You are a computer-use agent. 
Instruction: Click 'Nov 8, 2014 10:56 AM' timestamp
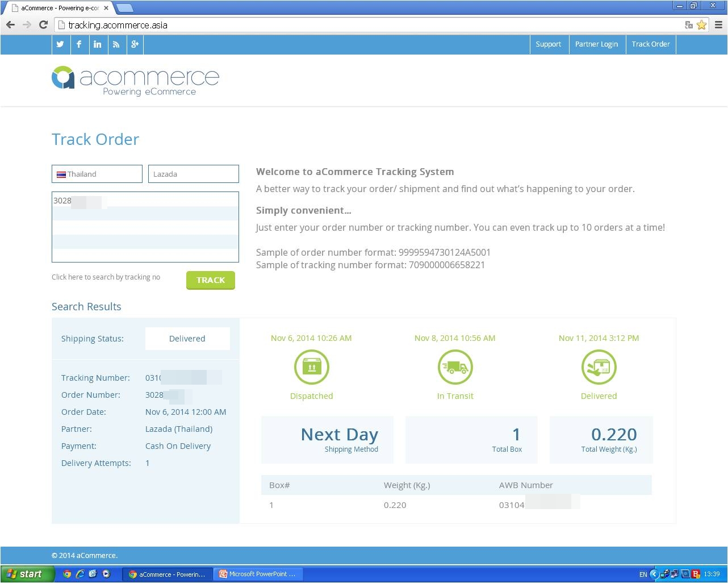(x=455, y=338)
